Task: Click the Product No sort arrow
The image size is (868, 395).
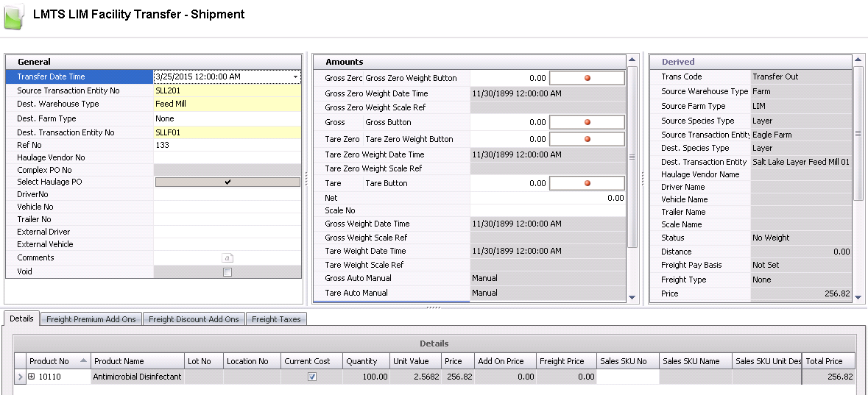Action: (84, 360)
